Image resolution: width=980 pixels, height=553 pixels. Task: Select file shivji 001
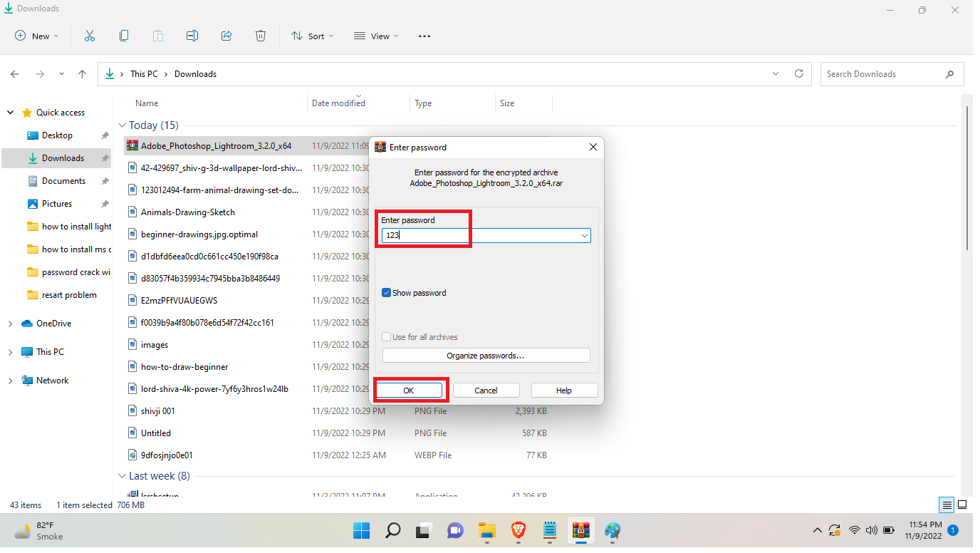[157, 411]
